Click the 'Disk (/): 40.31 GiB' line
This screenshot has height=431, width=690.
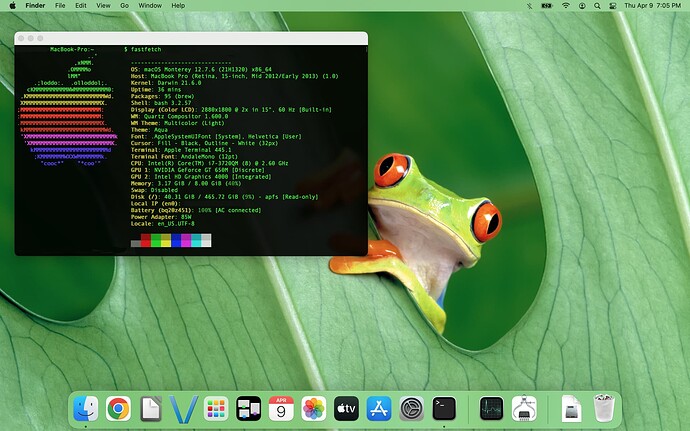pyautogui.click(x=224, y=197)
